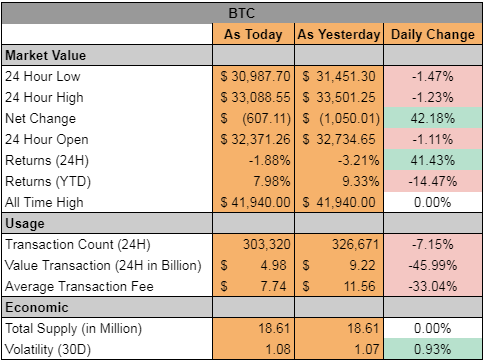This screenshot has height=362, width=486.
Task: Click the Daily Change column header
Action: point(433,34)
